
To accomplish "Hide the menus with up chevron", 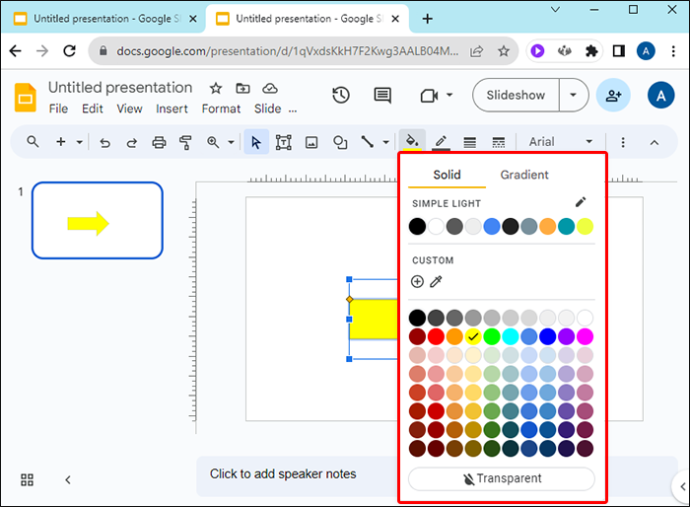I will (654, 143).
